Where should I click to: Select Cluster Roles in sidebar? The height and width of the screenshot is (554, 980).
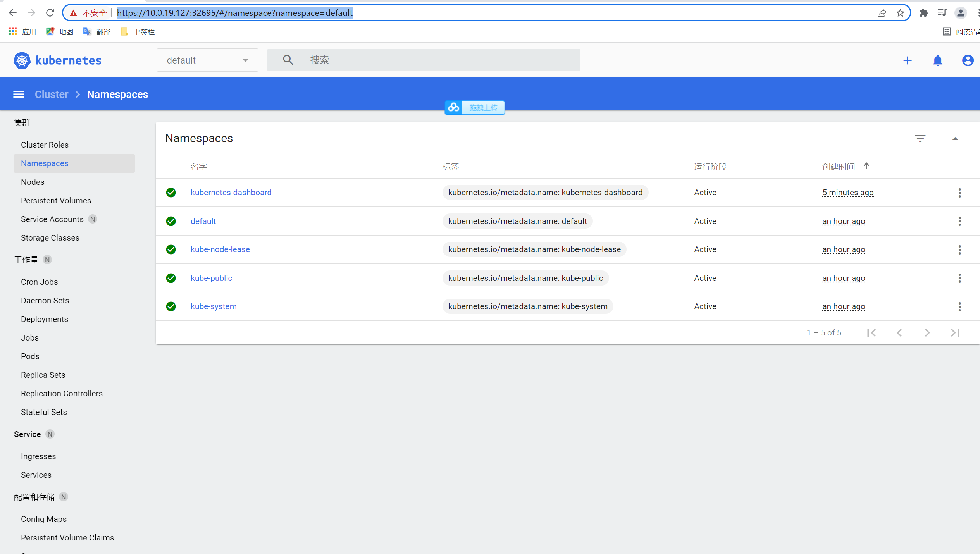pos(45,145)
